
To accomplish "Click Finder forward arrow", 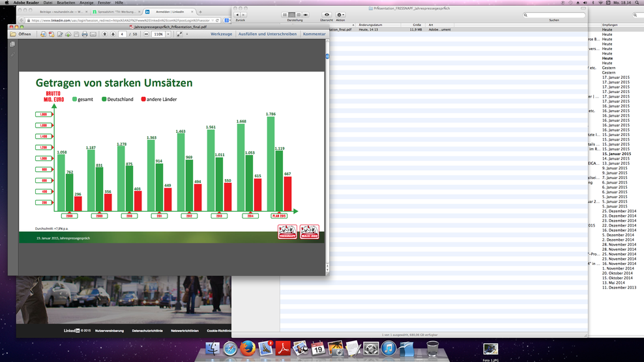I will pyautogui.click(x=244, y=15).
